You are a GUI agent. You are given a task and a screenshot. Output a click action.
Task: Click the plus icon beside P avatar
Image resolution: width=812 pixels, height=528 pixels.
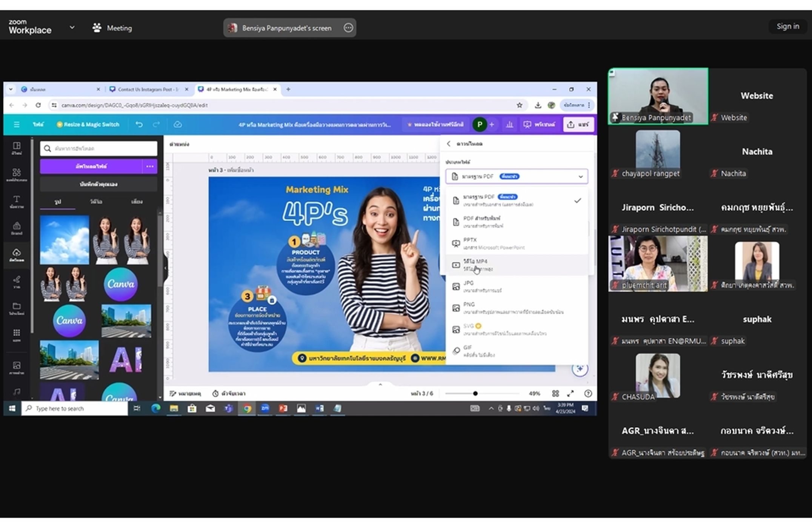coord(492,124)
